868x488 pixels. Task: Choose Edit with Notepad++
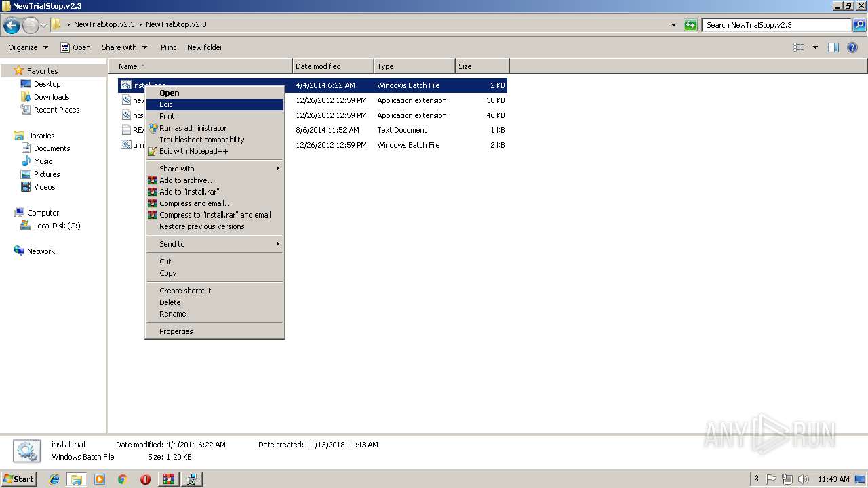point(215,151)
